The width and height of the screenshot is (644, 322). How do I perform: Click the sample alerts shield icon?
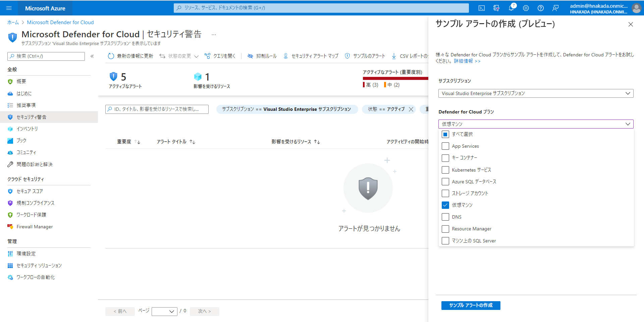[347, 56]
